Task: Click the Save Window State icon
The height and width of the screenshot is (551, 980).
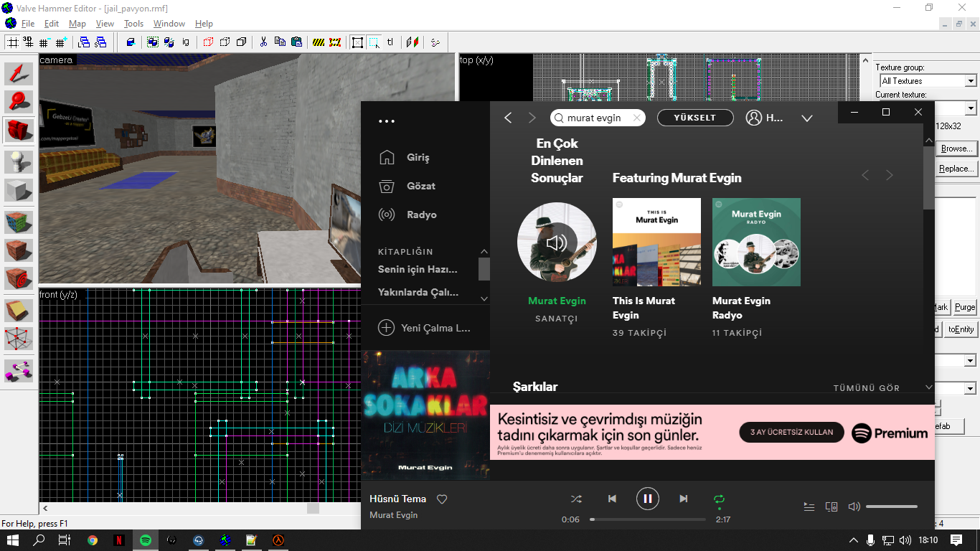Action: tap(100, 42)
